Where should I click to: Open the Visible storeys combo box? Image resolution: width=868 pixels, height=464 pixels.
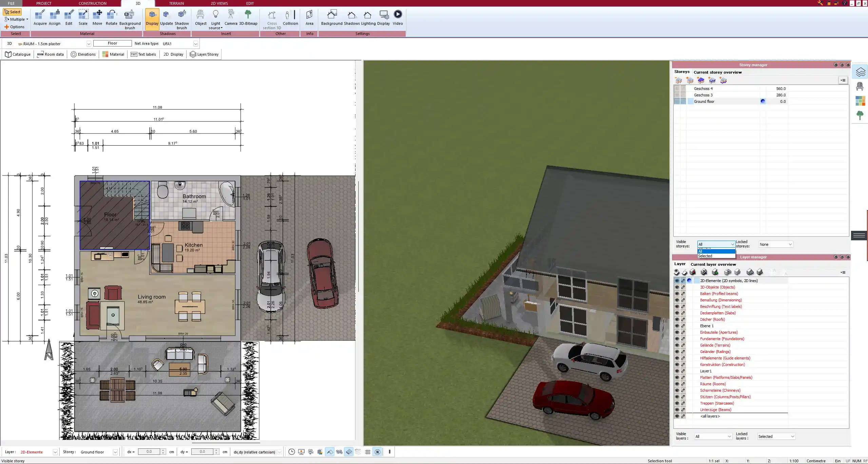pyautogui.click(x=716, y=244)
